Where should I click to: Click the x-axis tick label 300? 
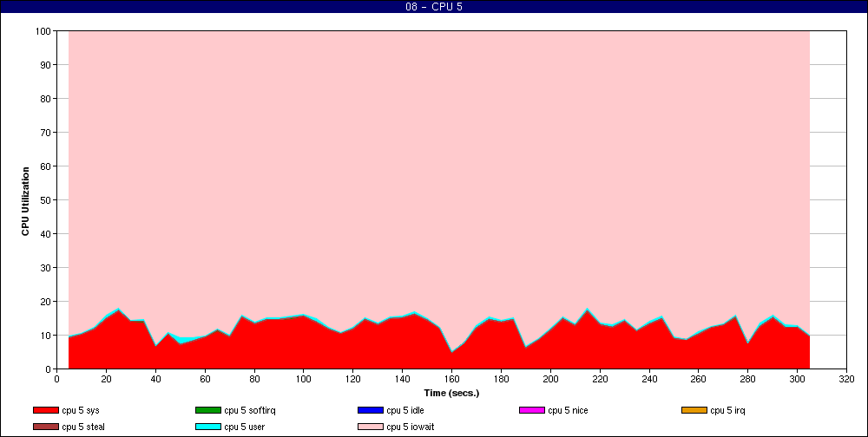pyautogui.click(x=797, y=379)
